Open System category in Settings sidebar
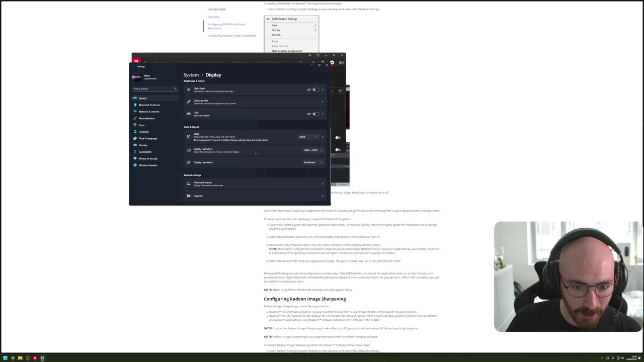The height and width of the screenshot is (362, 644). click(155, 98)
